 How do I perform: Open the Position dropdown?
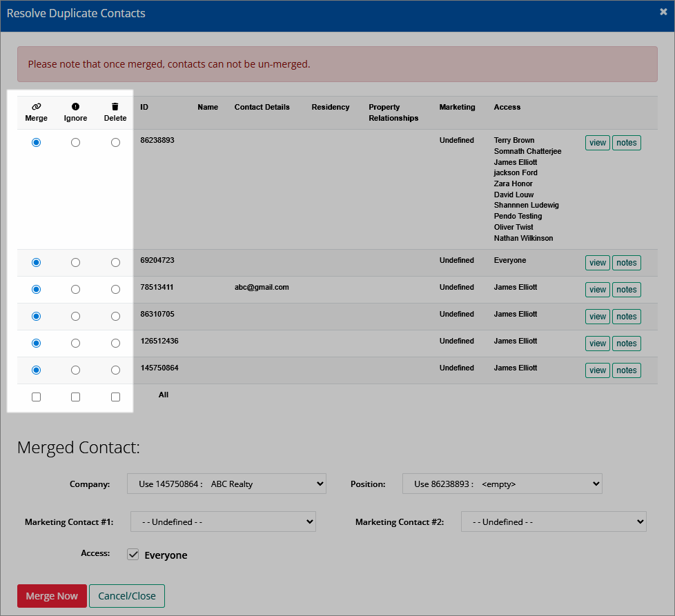502,484
